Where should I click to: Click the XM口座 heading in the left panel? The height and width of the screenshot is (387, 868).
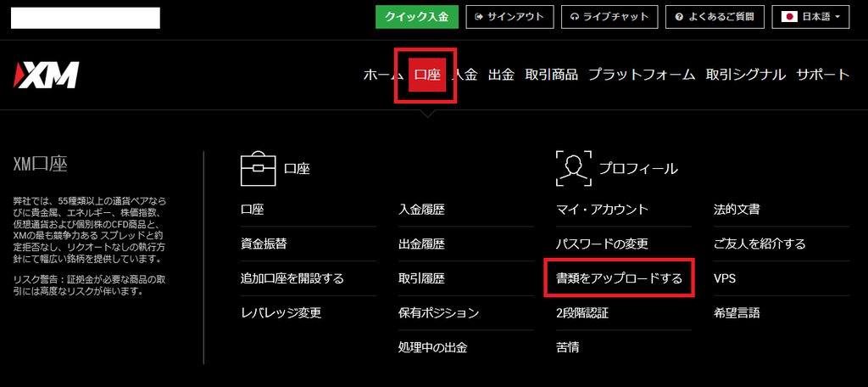[41, 164]
